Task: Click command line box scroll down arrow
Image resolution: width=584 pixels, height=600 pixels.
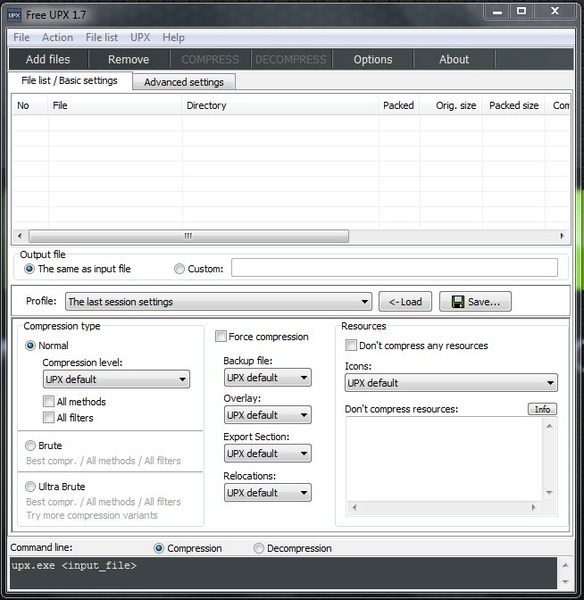Action: click(x=566, y=582)
